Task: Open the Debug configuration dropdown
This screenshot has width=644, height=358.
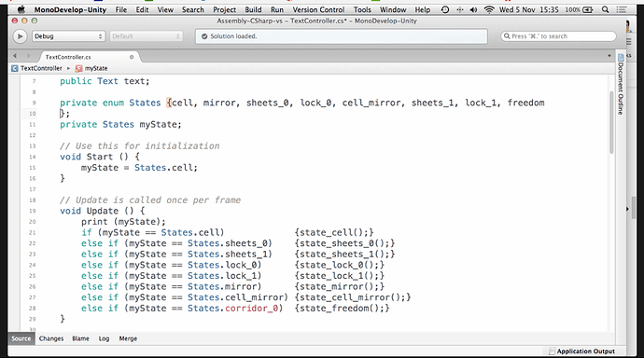Action: point(68,36)
